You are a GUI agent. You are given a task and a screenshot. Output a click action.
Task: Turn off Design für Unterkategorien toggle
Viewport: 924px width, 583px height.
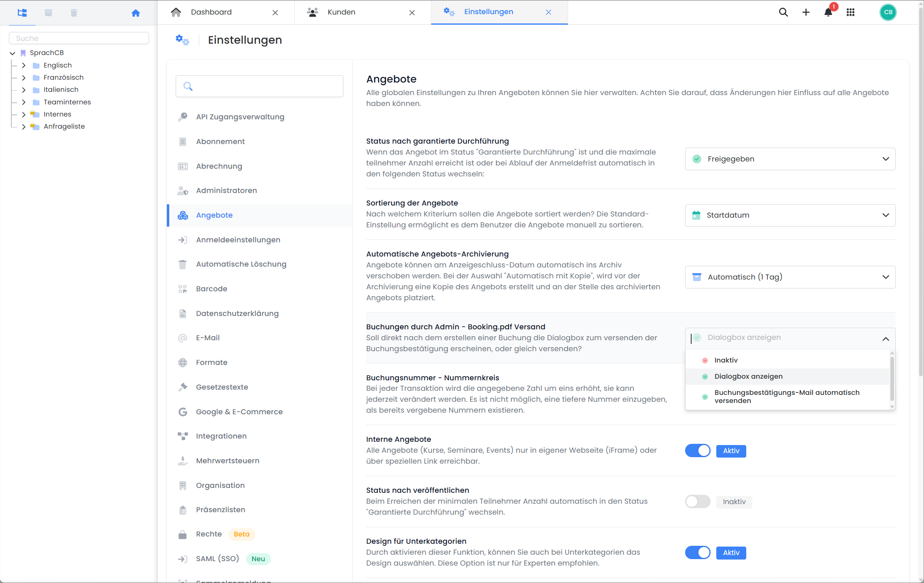[x=698, y=552]
